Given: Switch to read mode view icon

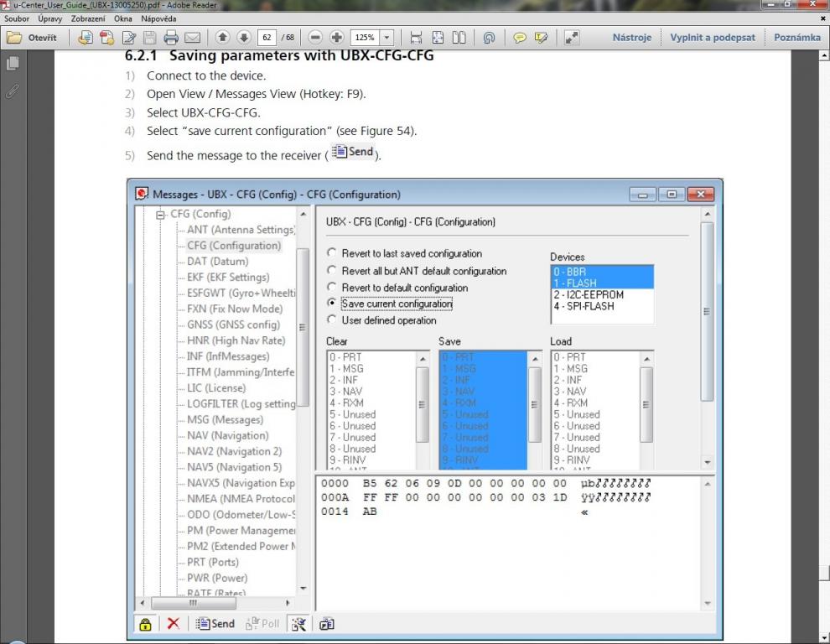Looking at the screenshot, I should point(572,38).
